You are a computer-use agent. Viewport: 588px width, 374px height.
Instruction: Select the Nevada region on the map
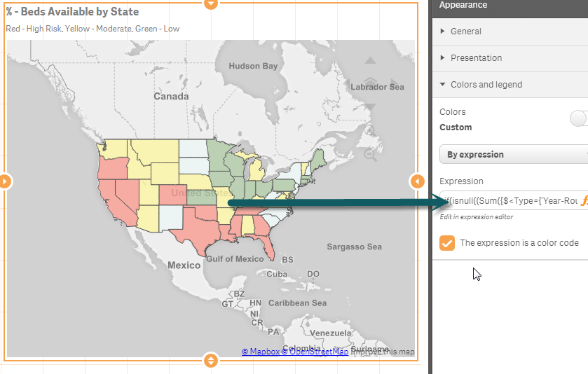tap(128, 195)
